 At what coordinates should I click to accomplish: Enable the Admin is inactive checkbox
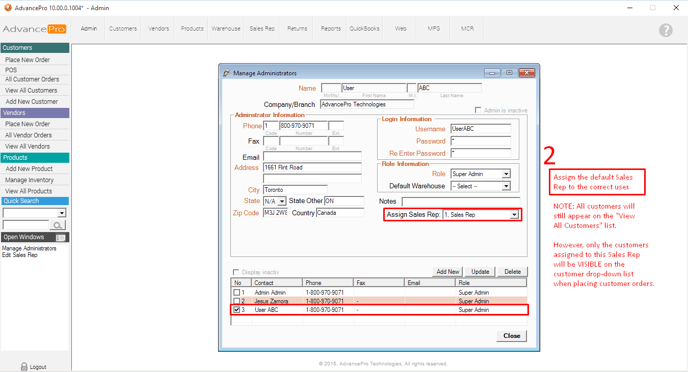pos(478,110)
